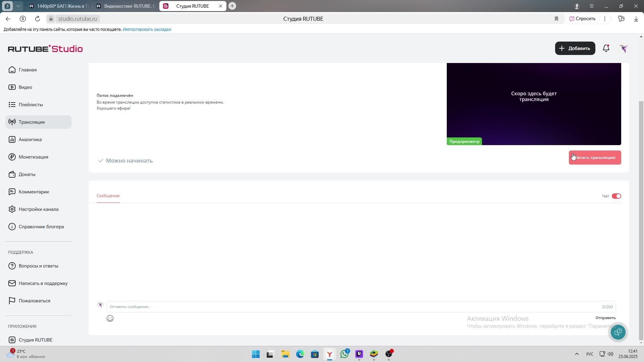This screenshot has height=362, width=644.
Task: Open the browser collections icon
Action: 621,19
